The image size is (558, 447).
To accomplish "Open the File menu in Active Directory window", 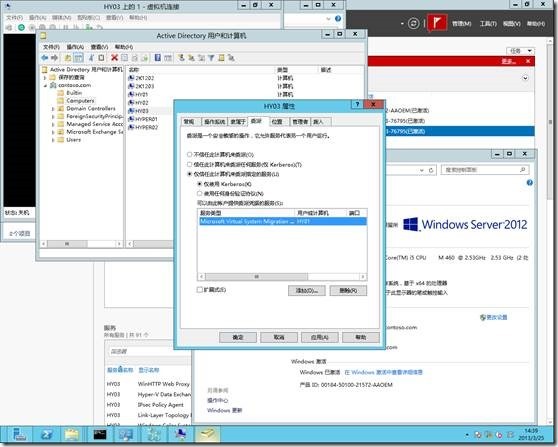I will (51, 47).
